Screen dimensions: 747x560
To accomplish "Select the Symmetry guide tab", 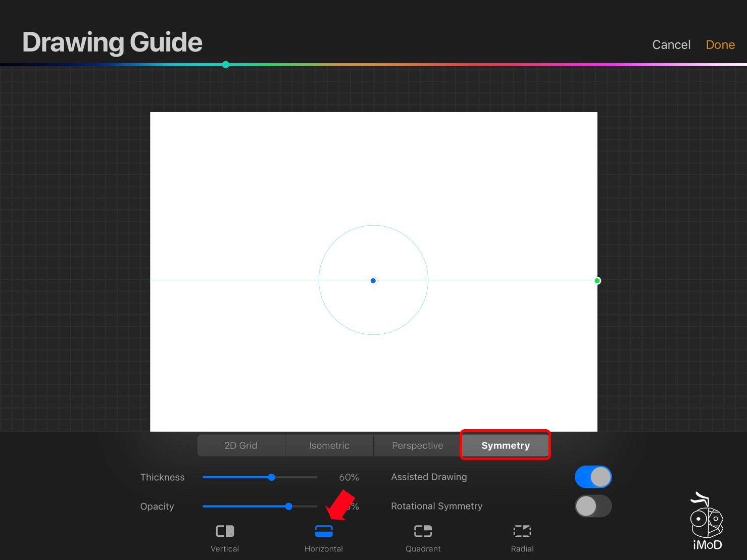I will 505,445.
